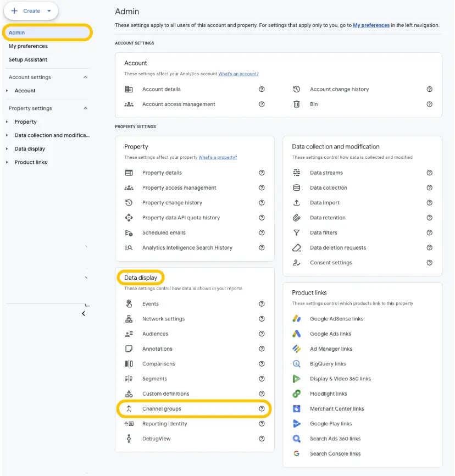The width and height of the screenshot is (455, 476).
Task: Open Display & Video 360 links
Action: (x=340, y=379)
